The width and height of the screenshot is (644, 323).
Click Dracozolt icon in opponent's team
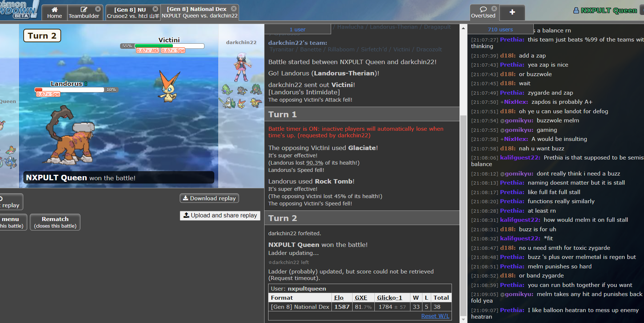(256, 103)
